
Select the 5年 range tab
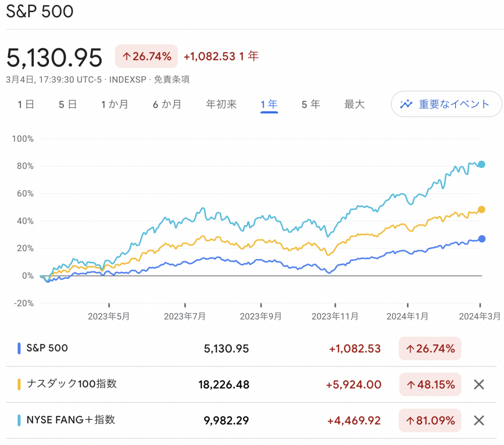click(311, 104)
